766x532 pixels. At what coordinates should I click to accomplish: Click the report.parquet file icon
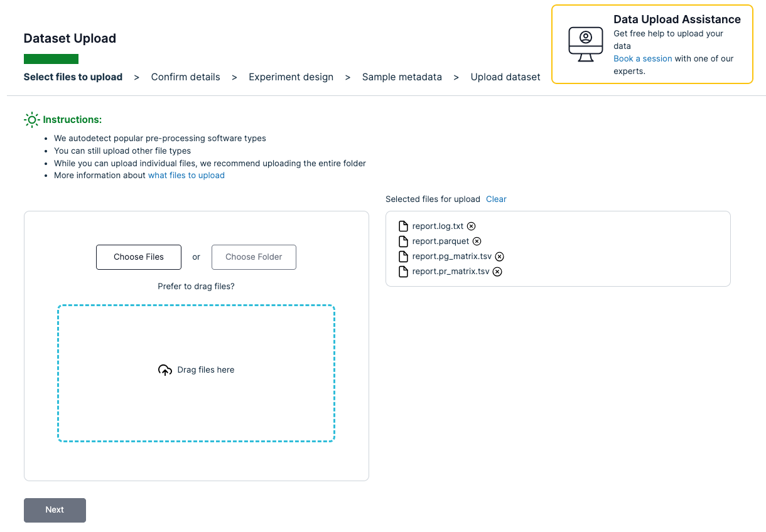coord(404,242)
